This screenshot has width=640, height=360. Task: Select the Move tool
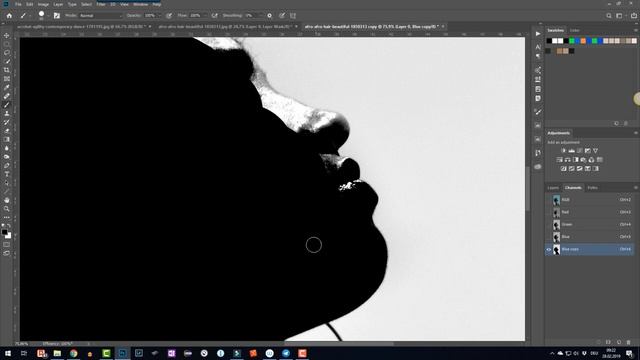click(7, 36)
